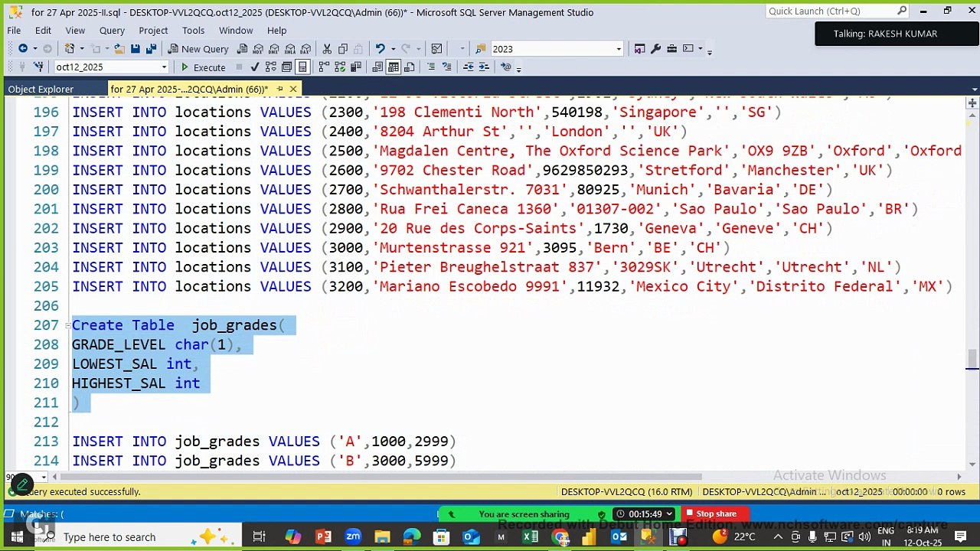Toggle Include Live Query Statistics
The width and height of the screenshot is (980, 551).
[339, 67]
